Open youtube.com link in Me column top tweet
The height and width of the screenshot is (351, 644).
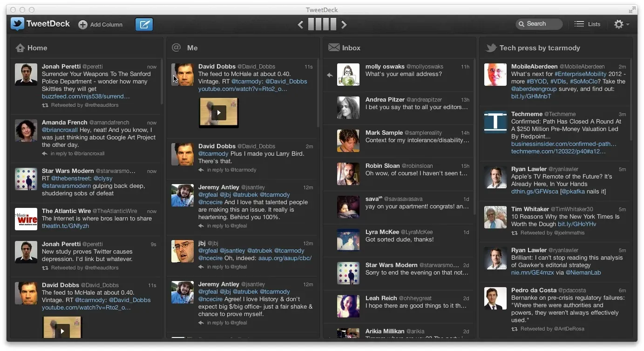243,89
